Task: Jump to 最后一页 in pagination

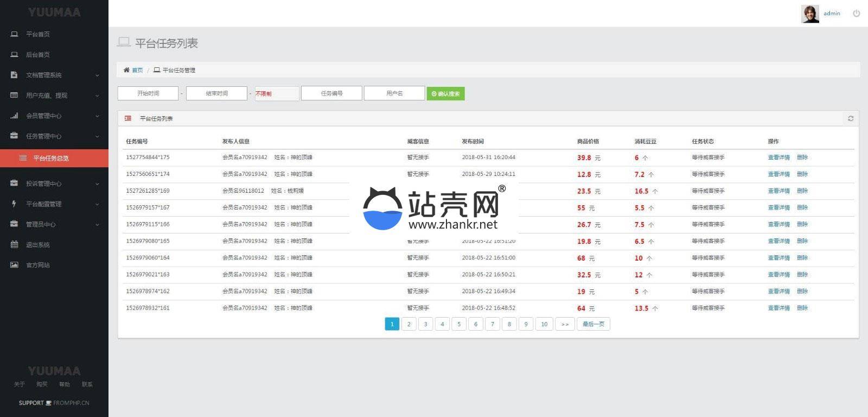Action: tap(593, 324)
